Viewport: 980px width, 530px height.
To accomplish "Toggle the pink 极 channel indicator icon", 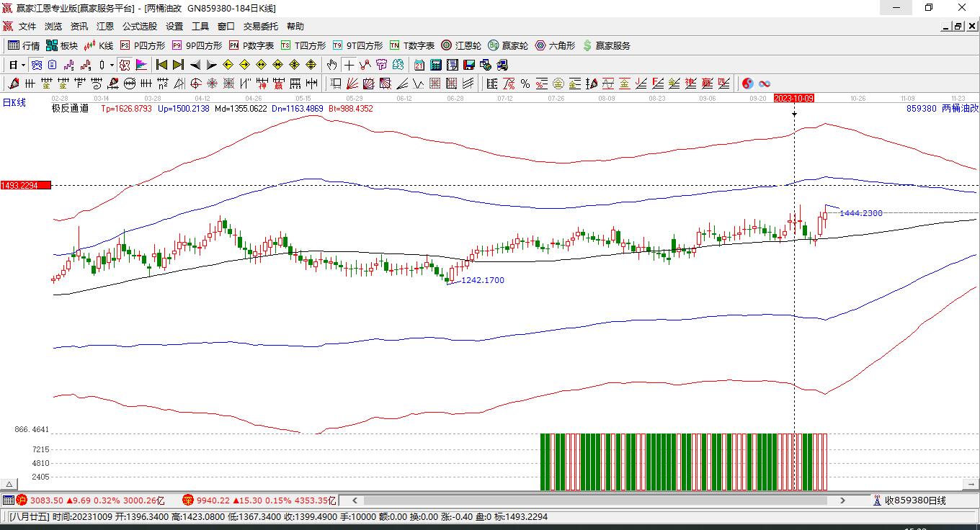I will 125,65.
